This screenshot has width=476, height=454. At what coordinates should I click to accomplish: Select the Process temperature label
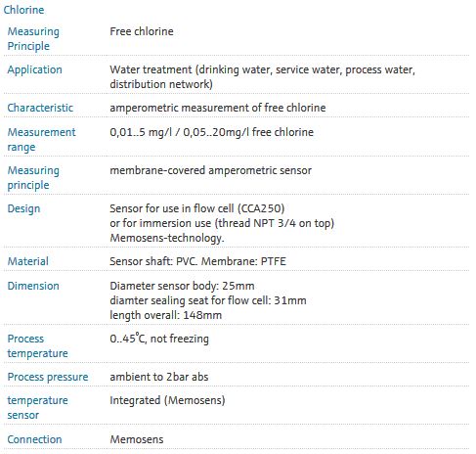[37, 346]
